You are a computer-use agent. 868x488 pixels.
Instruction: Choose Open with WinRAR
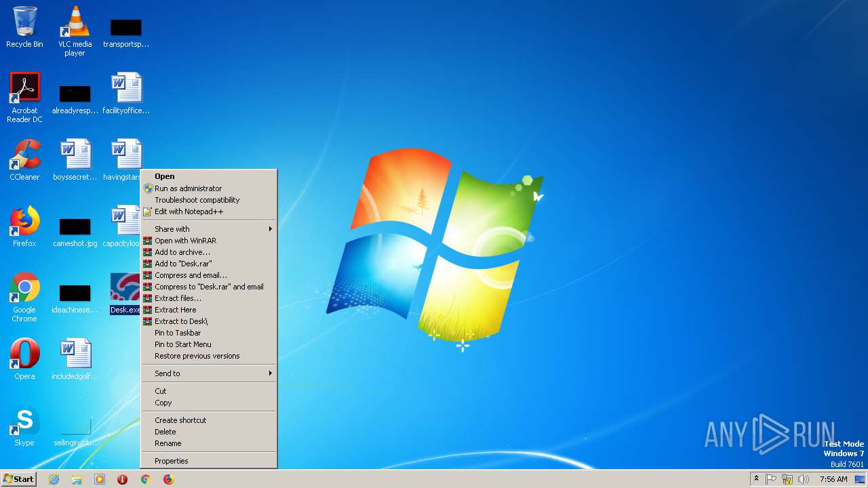click(x=209, y=241)
